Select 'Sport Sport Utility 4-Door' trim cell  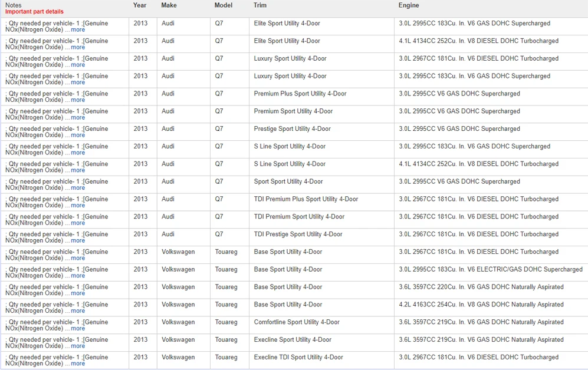pos(288,181)
